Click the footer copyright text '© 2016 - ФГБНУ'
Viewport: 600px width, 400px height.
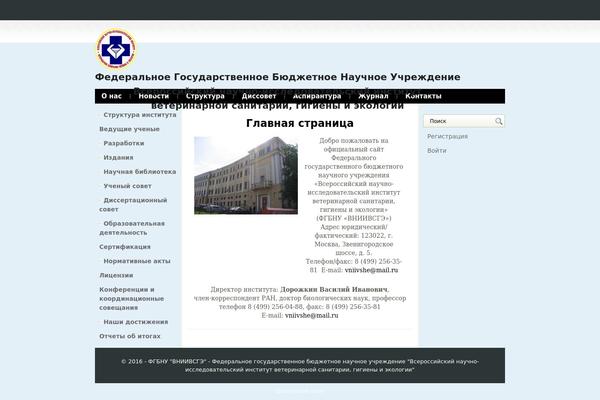(164, 361)
